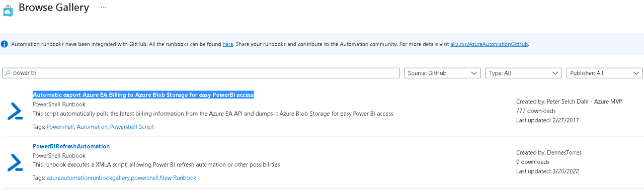Select the Powershell tag link
This screenshot has width=644, height=190.
[x=60, y=127]
